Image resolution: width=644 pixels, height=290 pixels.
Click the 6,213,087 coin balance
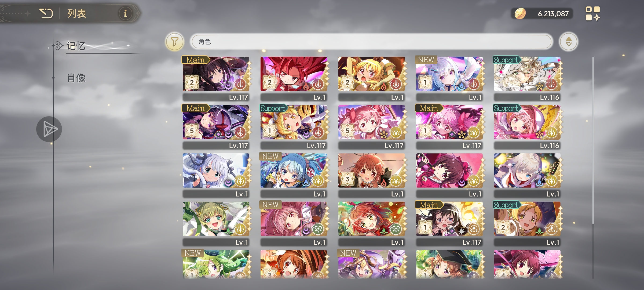point(553,14)
